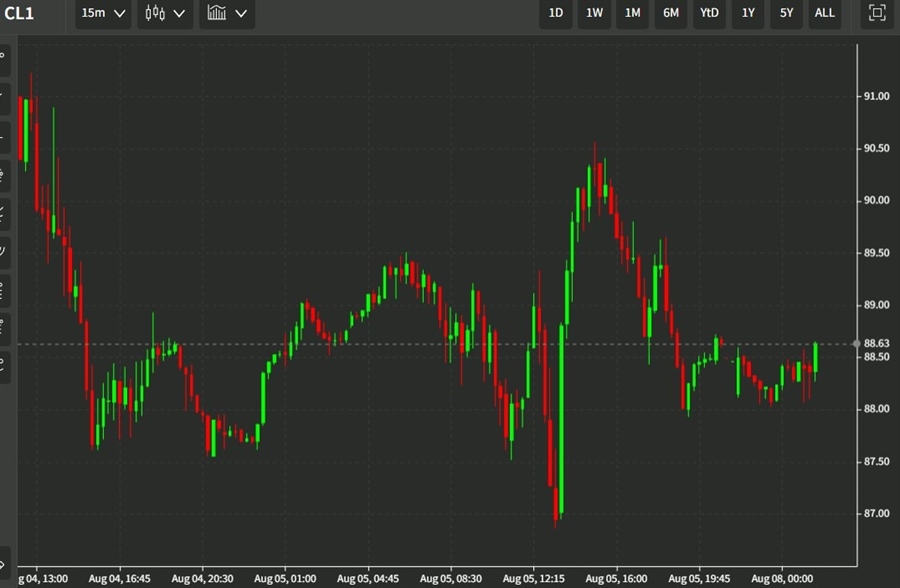
Task: Open the candlestick chart type dropdown
Action: tap(165, 13)
